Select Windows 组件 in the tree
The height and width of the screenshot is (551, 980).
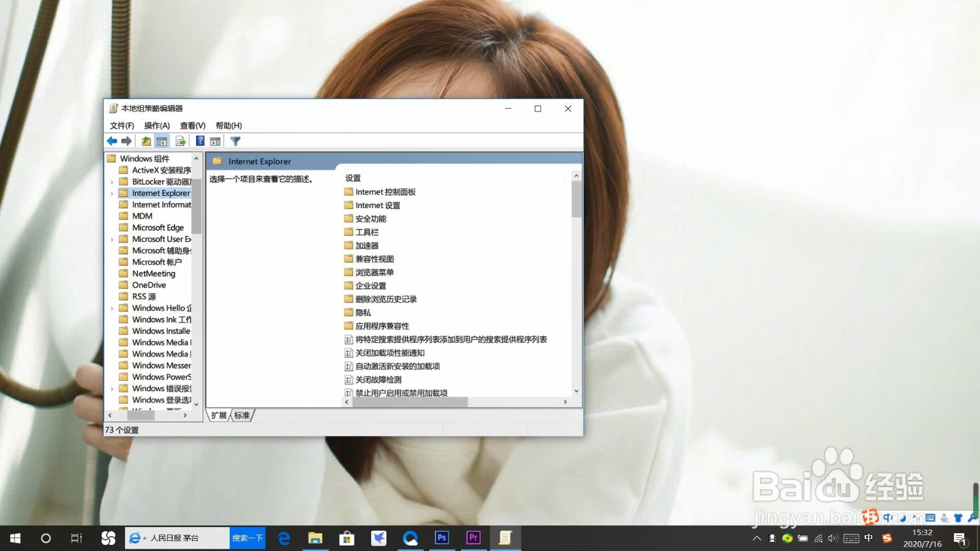[145, 159]
